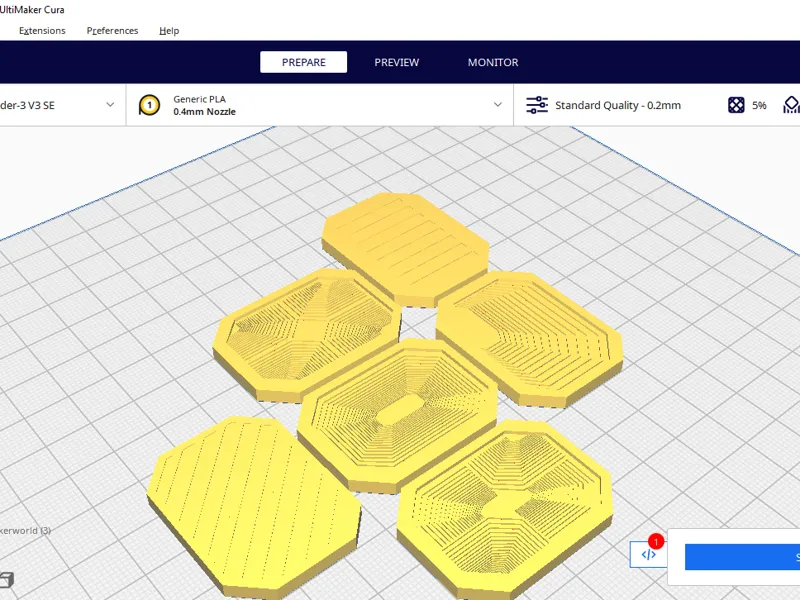Open the Help menu
800x600 pixels.
tap(169, 31)
